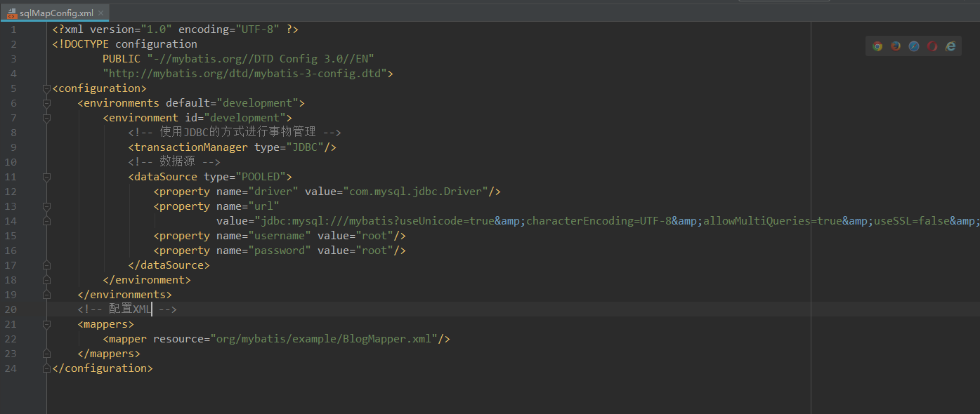This screenshot has width=980, height=414.
Task: Click the 配置XML comment on line 20
Action: [x=127, y=309]
